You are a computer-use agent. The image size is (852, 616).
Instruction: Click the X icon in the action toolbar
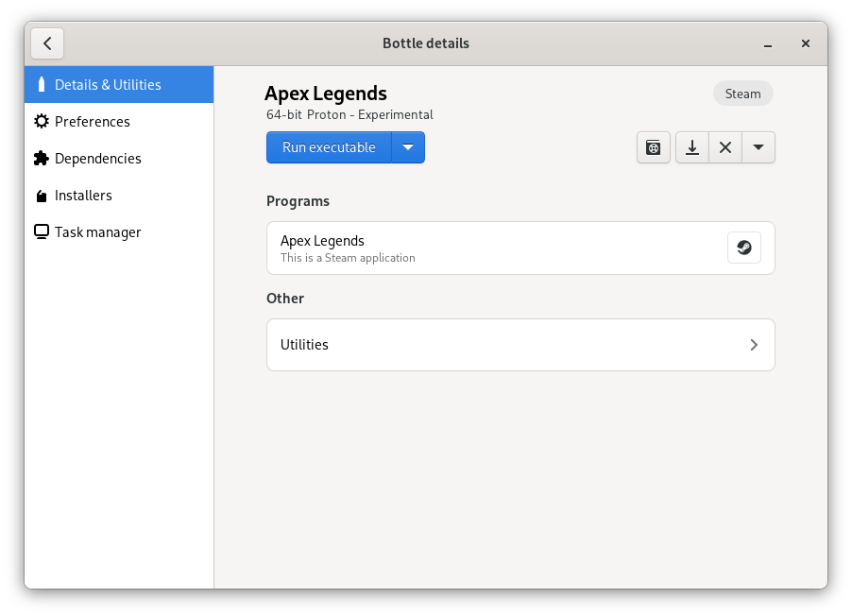tap(725, 147)
